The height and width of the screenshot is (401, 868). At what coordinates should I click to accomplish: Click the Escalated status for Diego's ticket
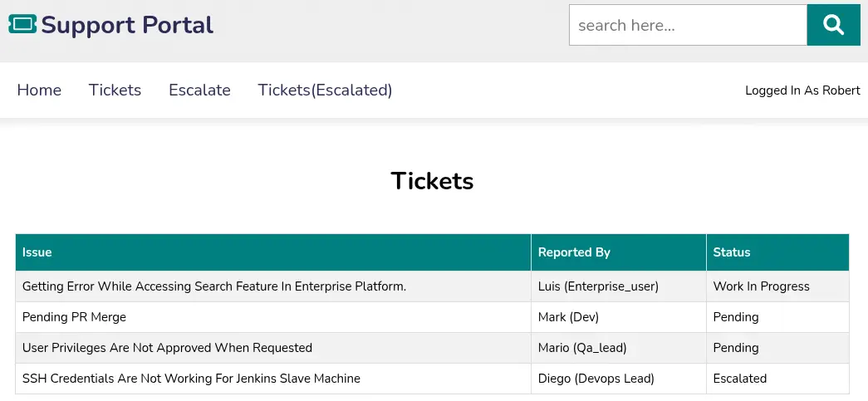click(739, 379)
